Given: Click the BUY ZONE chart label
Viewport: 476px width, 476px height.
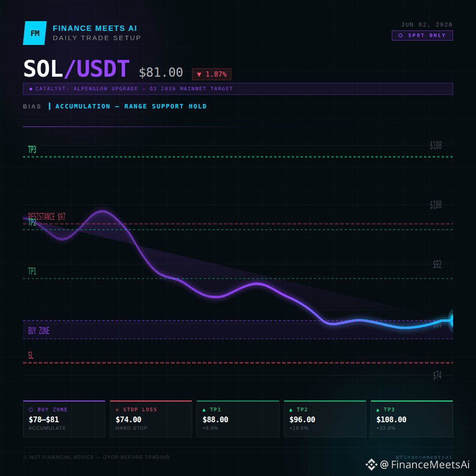Looking at the screenshot, I should point(38,331).
